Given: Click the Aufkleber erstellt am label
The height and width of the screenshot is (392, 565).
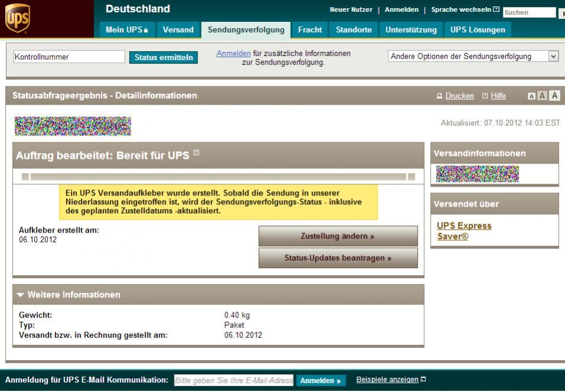Looking at the screenshot, I should pyautogui.click(x=59, y=230).
